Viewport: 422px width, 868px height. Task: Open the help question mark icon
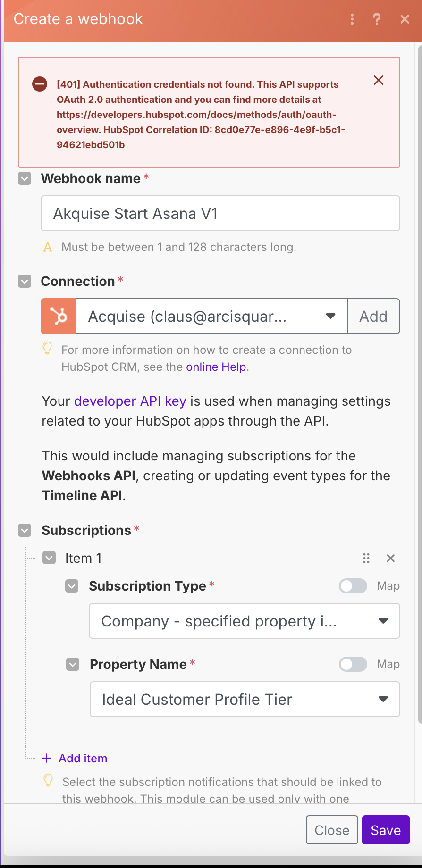(377, 19)
